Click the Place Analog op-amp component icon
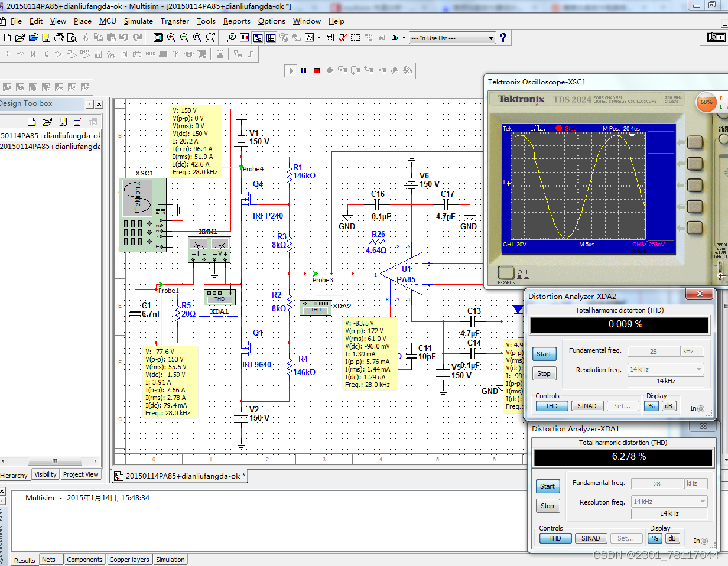 point(59,54)
